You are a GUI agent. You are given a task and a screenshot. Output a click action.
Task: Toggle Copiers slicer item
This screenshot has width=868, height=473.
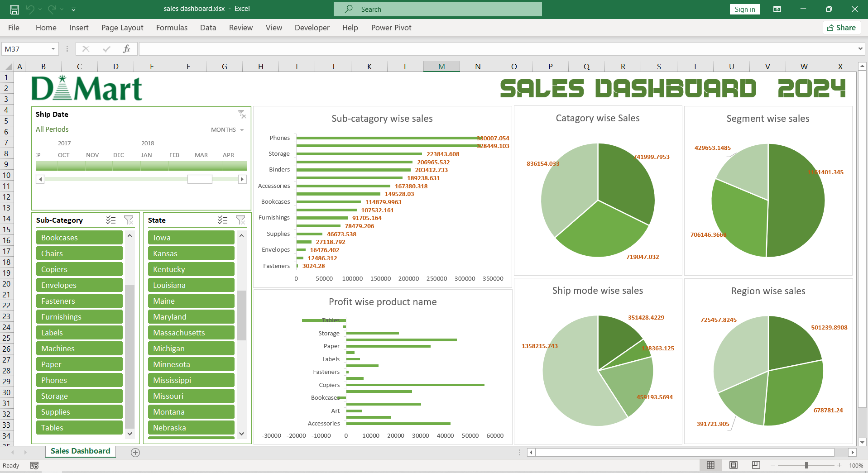click(x=79, y=269)
